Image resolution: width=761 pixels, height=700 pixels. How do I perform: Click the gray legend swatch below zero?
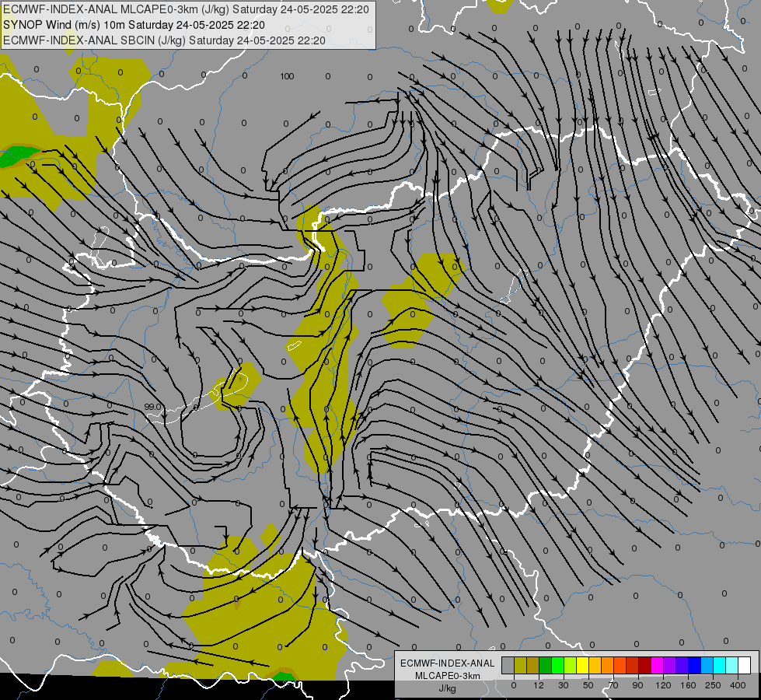click(508, 666)
